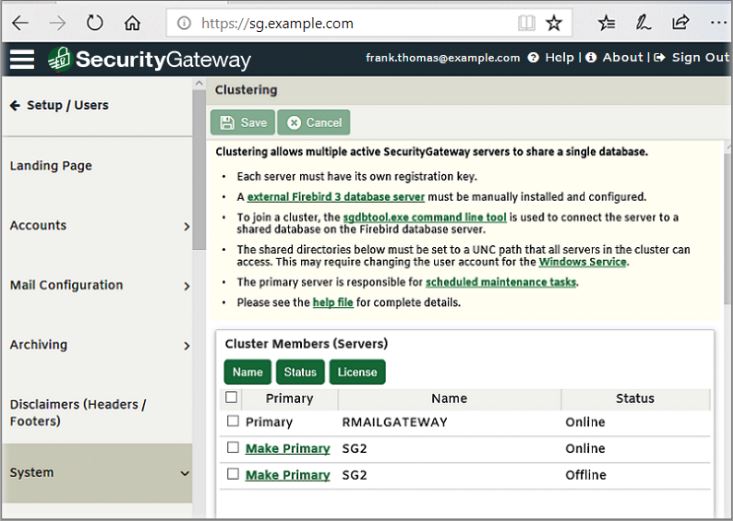The width and height of the screenshot is (733, 521).
Task: Click Make Primary for offline SG2
Action: (287, 475)
